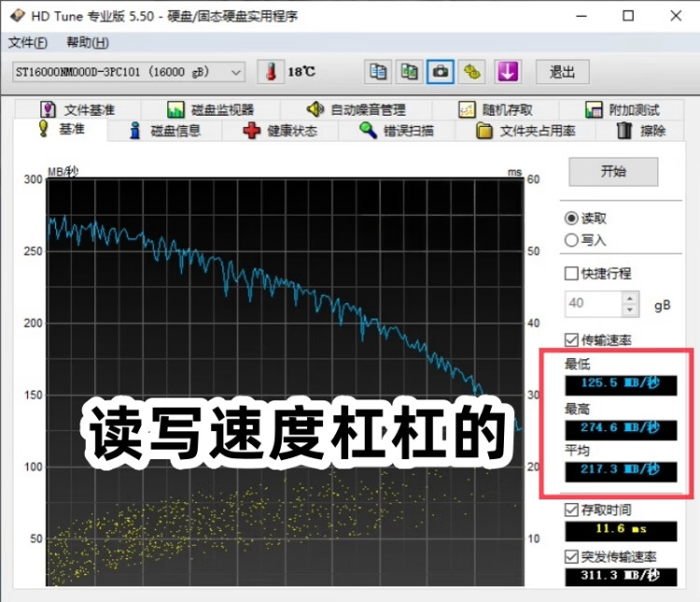Toggle the 突发传输速率 checkbox
This screenshot has width=700, height=602.
pyautogui.click(x=571, y=556)
